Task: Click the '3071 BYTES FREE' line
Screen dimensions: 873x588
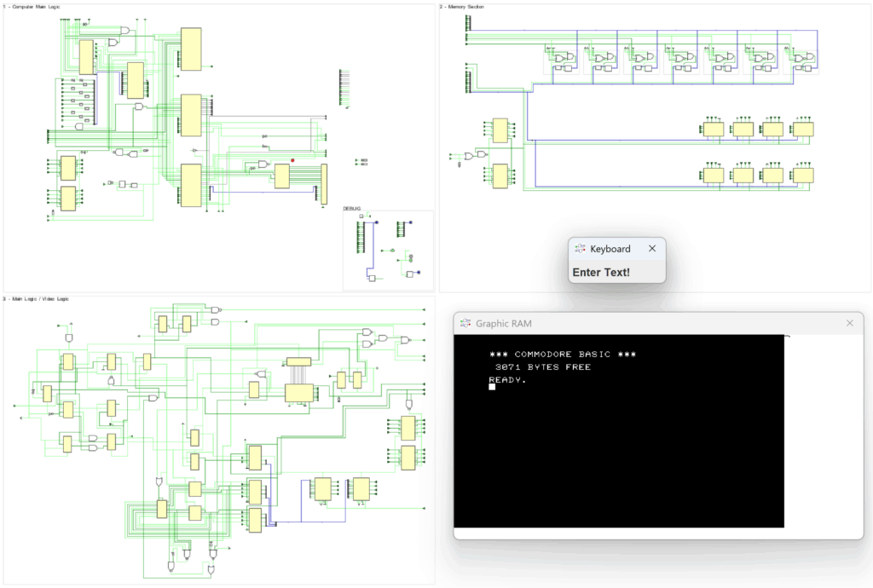Action: coord(543,367)
